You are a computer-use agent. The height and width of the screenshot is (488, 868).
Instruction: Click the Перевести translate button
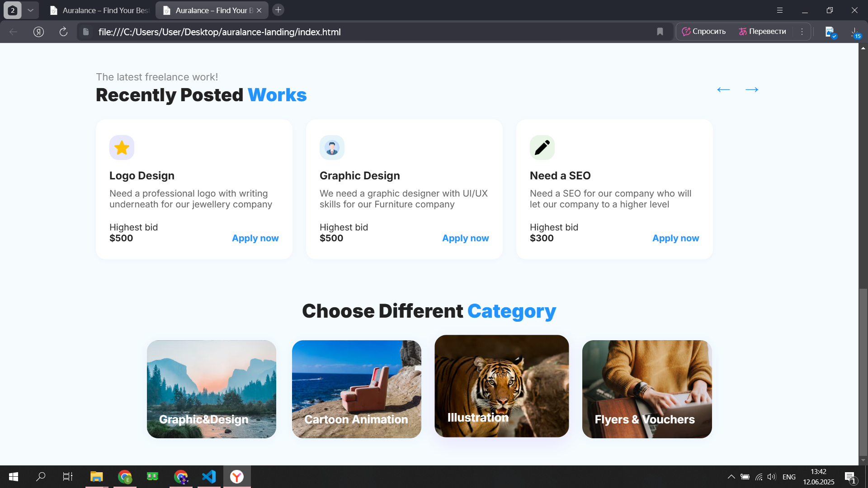click(x=762, y=32)
